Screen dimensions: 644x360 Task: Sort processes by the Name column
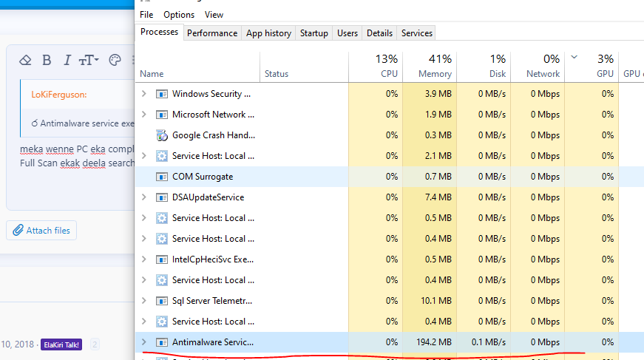pos(197,67)
